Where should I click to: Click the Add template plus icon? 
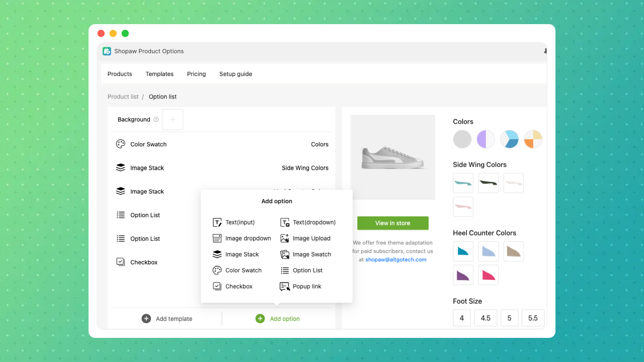pyautogui.click(x=147, y=319)
